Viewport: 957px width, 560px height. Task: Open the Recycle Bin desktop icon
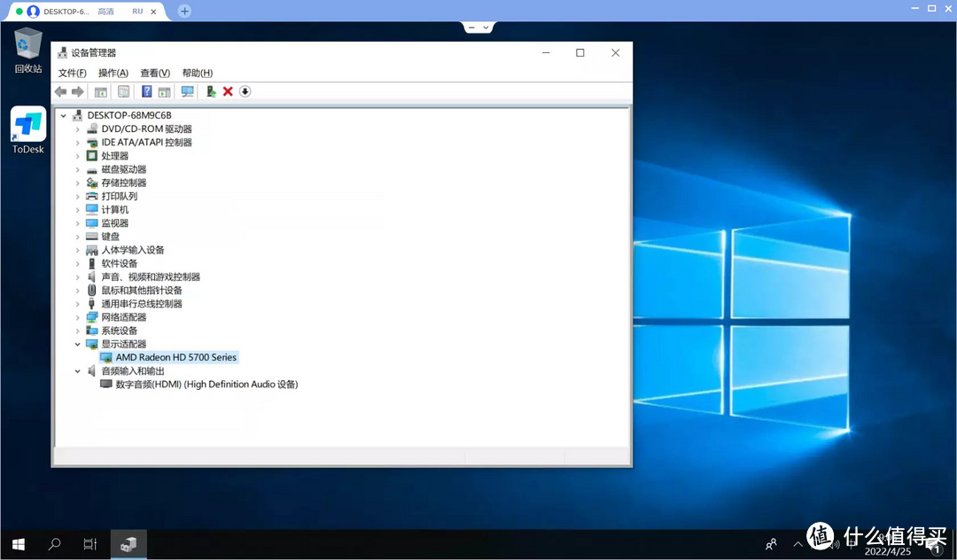coord(28,51)
